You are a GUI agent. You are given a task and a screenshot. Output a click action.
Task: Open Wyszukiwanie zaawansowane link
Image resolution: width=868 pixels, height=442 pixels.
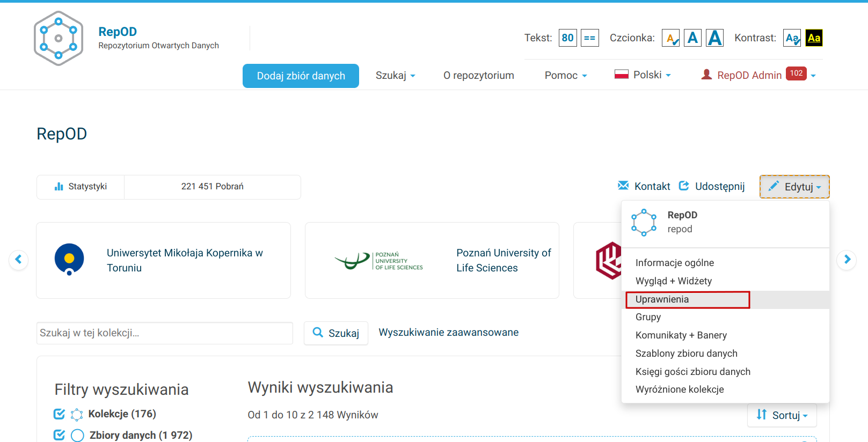[449, 333]
